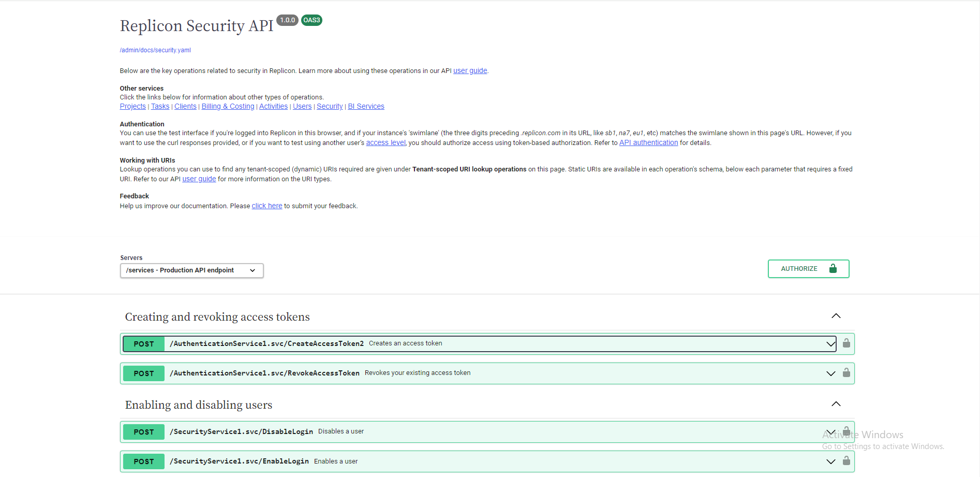Image resolution: width=980 pixels, height=477 pixels.
Task: Expand the EnableLogin operation chevron
Action: [830, 461]
